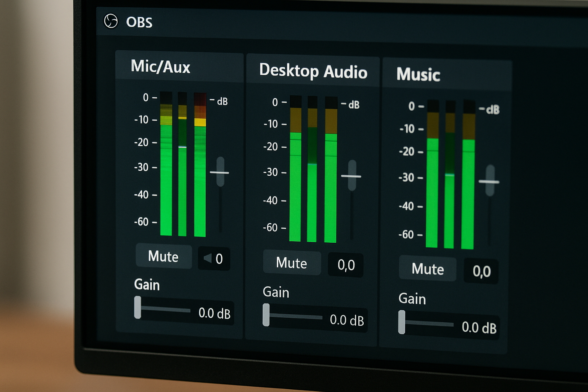Click the dB label beside Desktop Audio meter
This screenshot has height=392, width=588.
point(354,105)
